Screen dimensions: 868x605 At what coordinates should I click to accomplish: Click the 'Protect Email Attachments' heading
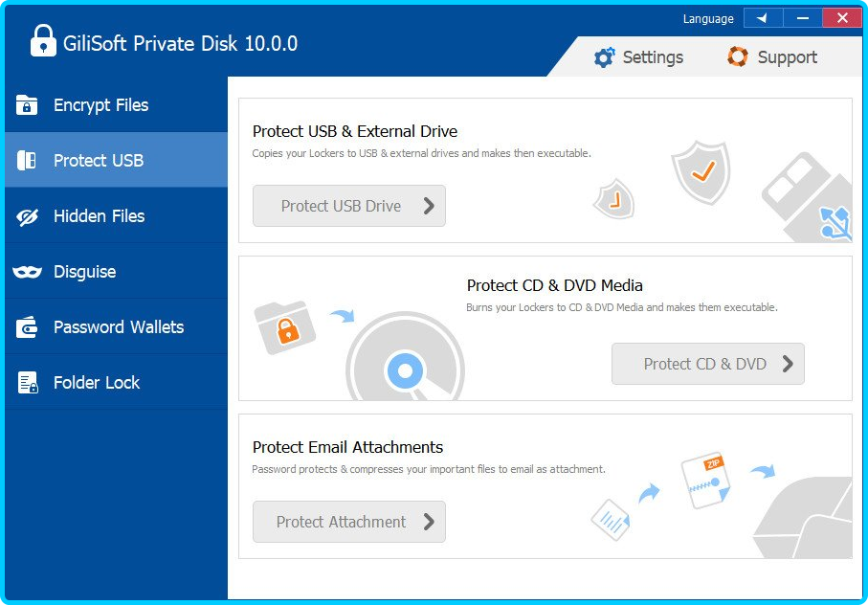pos(347,447)
